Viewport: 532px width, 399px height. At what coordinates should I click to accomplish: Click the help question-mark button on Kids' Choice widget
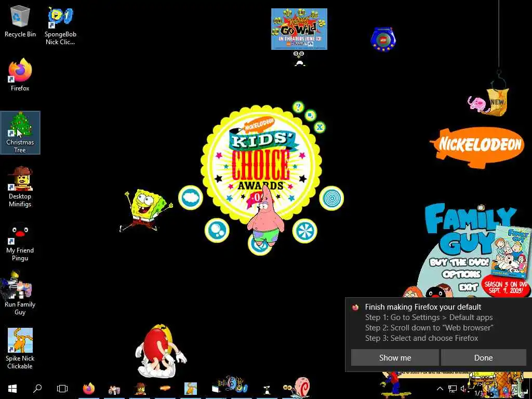(298, 107)
